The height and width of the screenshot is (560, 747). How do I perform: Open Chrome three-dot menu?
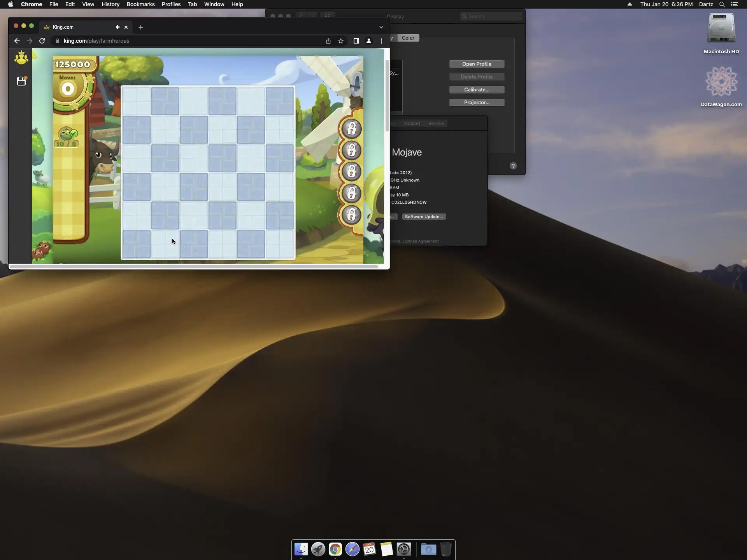point(381,41)
